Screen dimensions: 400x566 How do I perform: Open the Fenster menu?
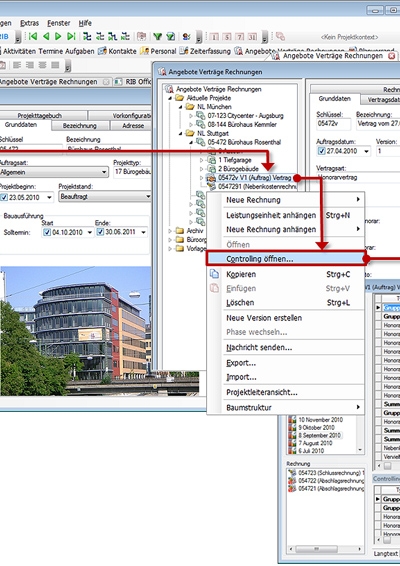tap(59, 23)
